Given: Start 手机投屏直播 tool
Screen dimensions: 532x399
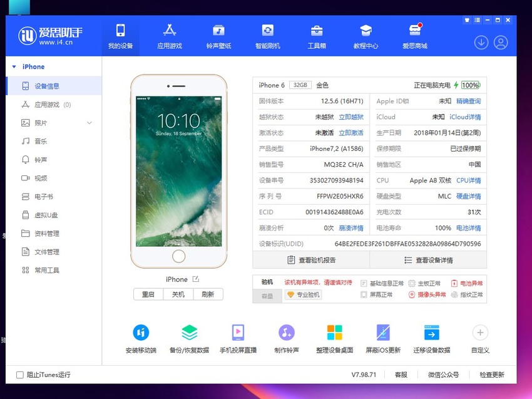Looking at the screenshot, I should point(238,339).
